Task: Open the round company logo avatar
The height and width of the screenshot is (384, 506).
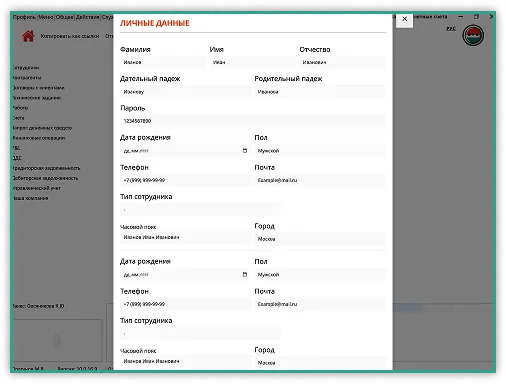Action: click(x=473, y=35)
